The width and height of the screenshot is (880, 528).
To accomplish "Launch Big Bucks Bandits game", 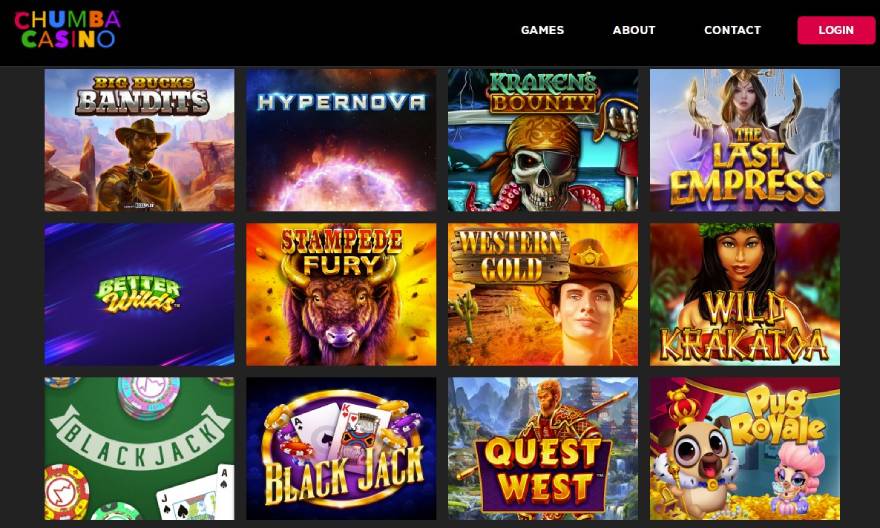I will coord(139,140).
